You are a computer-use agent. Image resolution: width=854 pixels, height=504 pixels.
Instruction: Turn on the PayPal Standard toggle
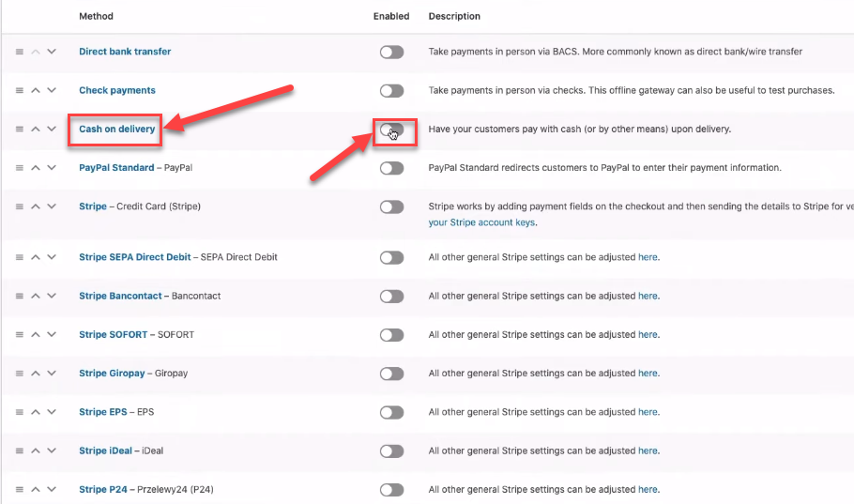click(391, 168)
